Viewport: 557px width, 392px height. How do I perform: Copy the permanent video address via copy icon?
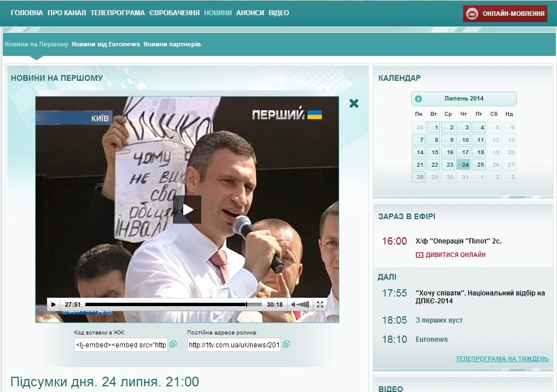tap(286, 344)
